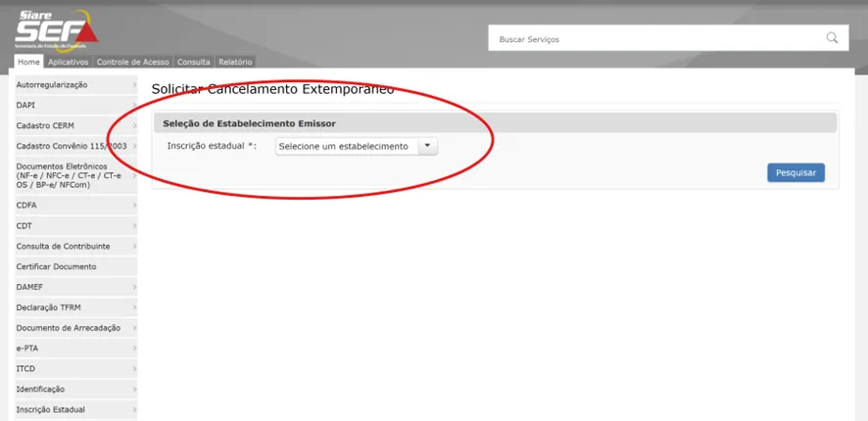Viewport: 868px width, 421px height.
Task: Expand the ITCD sidebar item
Action: coord(76,368)
